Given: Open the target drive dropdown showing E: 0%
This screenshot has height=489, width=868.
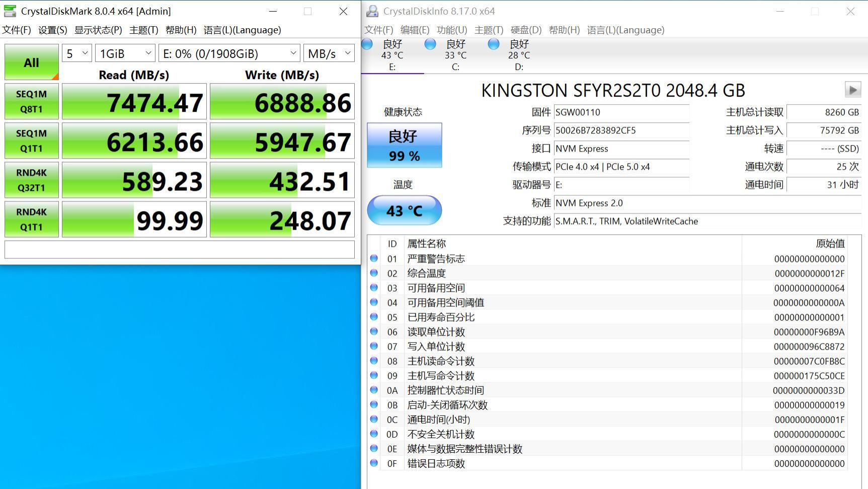Looking at the screenshot, I should click(229, 53).
